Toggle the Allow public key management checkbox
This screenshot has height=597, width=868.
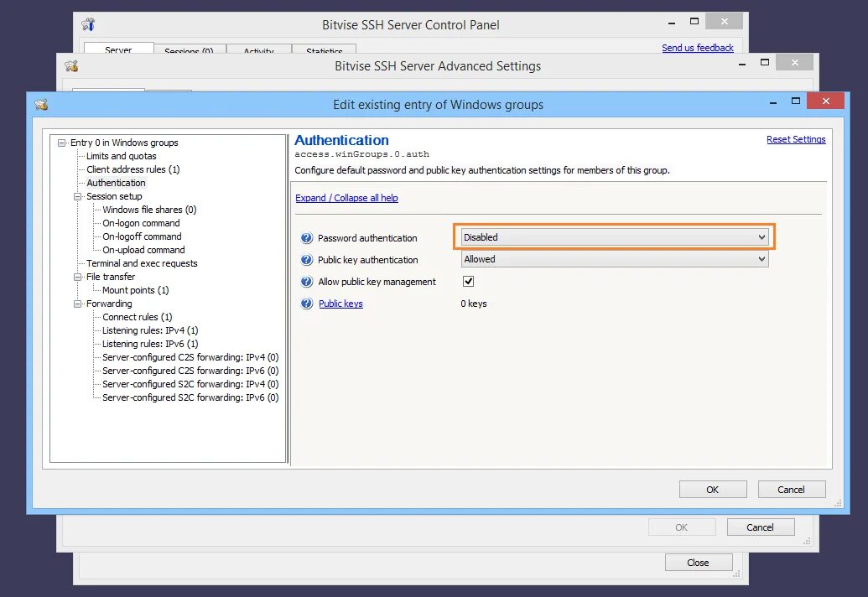(x=468, y=281)
